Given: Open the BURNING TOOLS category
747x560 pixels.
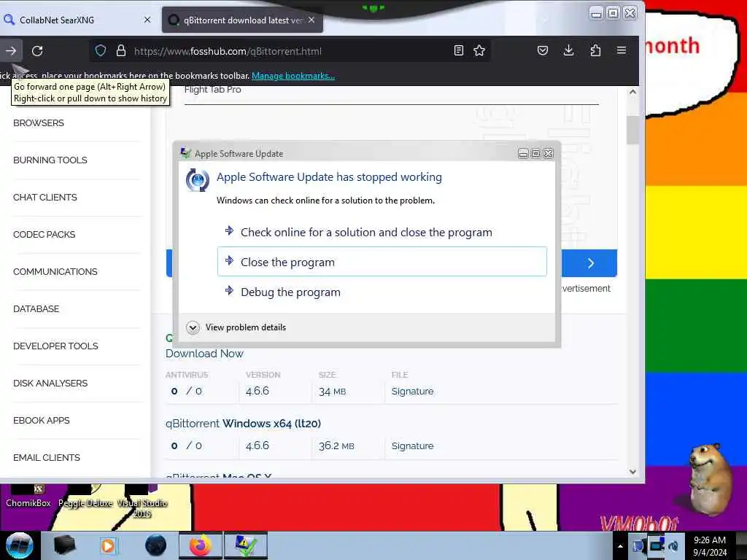Looking at the screenshot, I should (50, 160).
